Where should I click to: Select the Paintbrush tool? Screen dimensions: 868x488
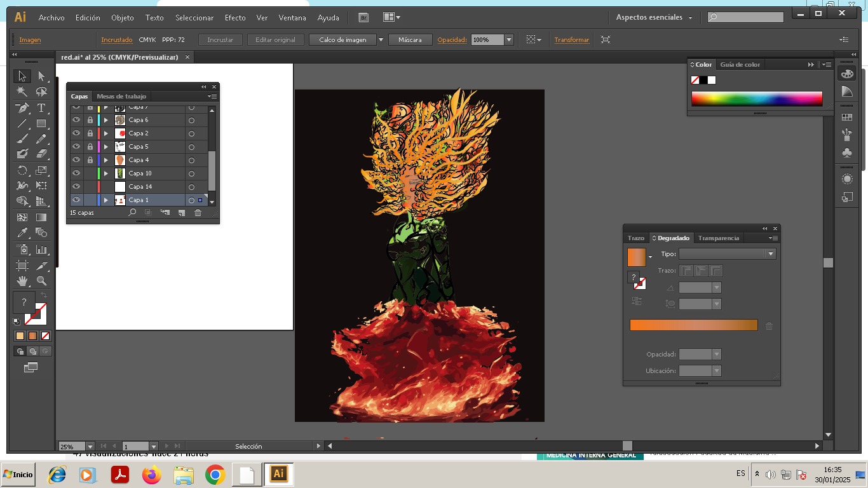coord(22,139)
